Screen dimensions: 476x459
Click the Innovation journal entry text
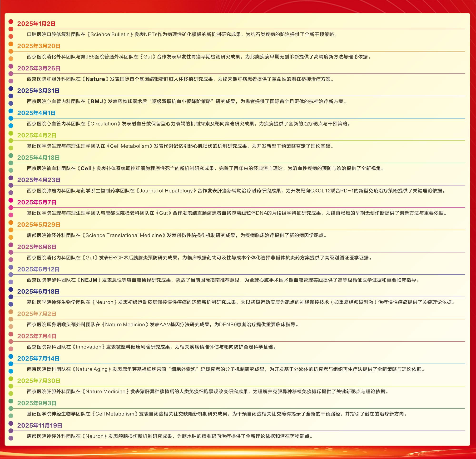[x=88, y=347]
